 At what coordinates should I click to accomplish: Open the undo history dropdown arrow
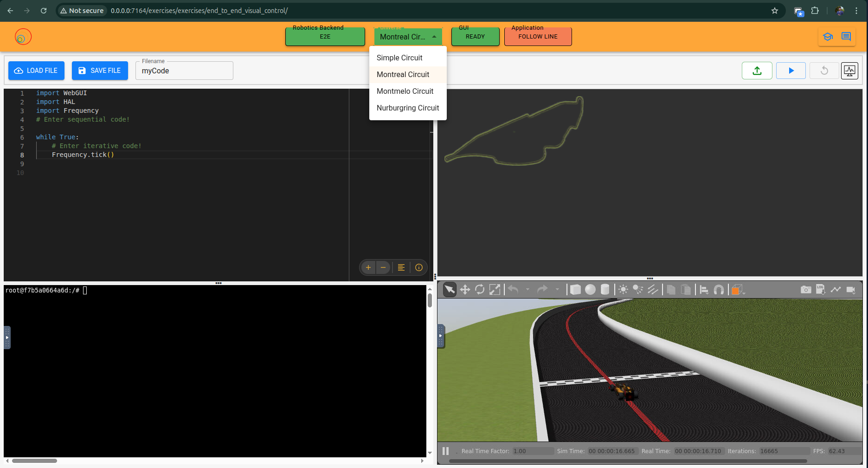click(527, 289)
